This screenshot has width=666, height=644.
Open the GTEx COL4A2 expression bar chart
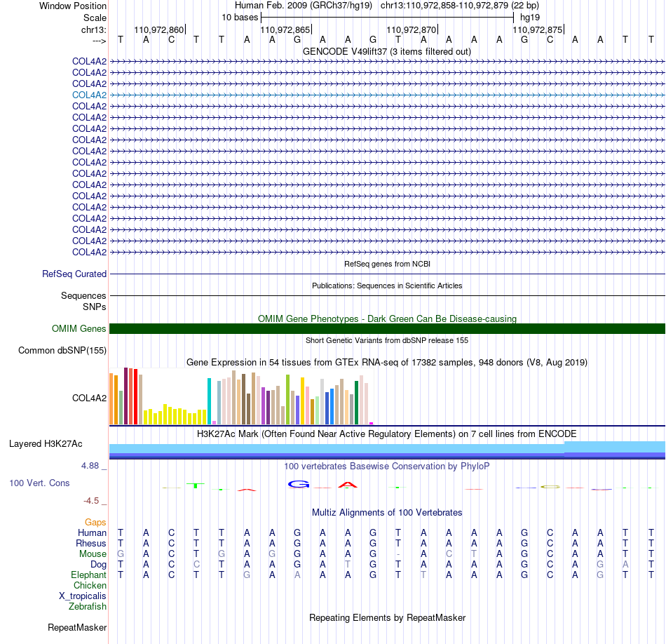[x=241, y=396]
